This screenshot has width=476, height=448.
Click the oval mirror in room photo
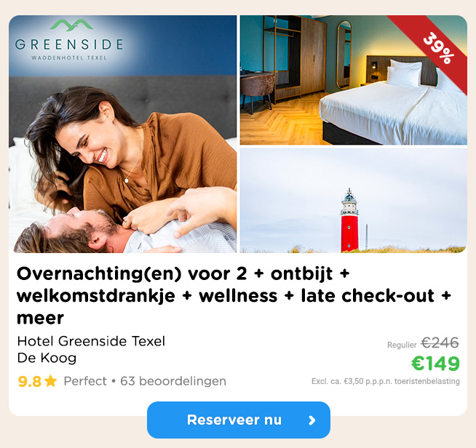point(344,55)
